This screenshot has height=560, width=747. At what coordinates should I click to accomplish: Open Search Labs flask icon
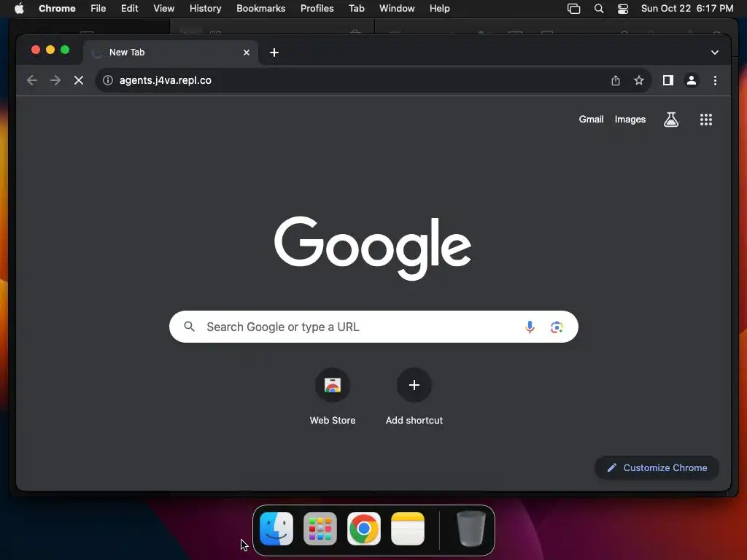(671, 120)
